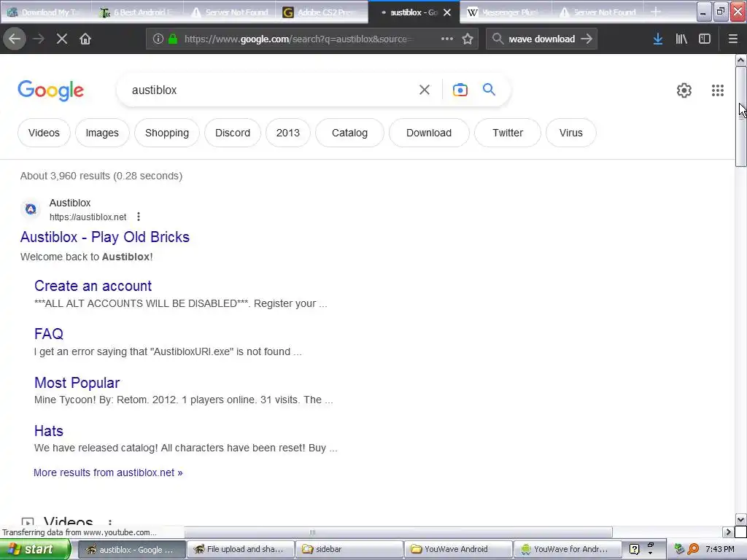Open the Create an account sitelink
This screenshot has height=560, width=747.
point(93,286)
